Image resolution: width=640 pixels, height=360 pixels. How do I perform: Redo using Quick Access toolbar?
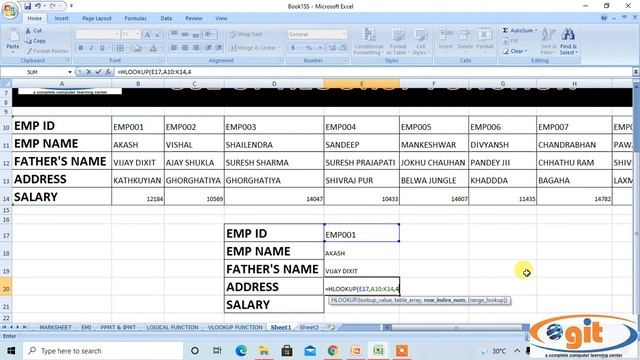point(52,6)
